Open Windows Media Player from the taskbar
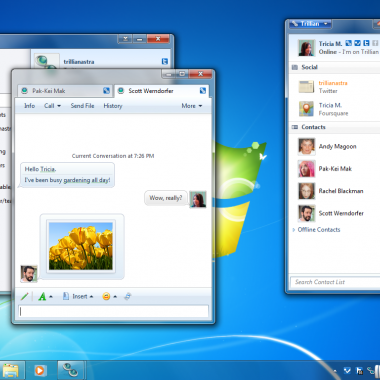This screenshot has width=380, height=380. [x=40, y=371]
